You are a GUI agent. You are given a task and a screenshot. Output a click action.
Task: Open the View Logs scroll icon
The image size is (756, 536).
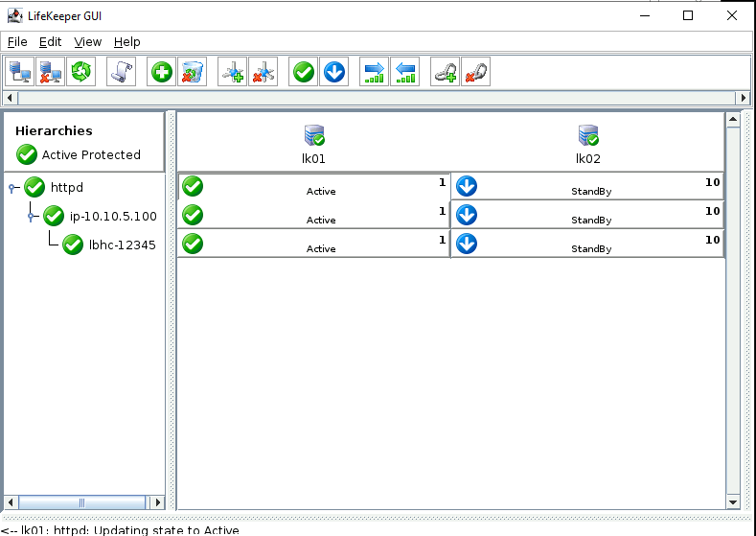pos(121,72)
